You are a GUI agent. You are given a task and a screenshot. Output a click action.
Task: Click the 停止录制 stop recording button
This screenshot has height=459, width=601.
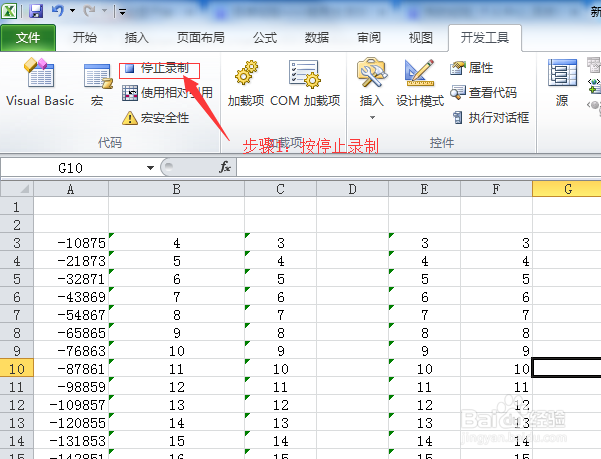coord(159,69)
